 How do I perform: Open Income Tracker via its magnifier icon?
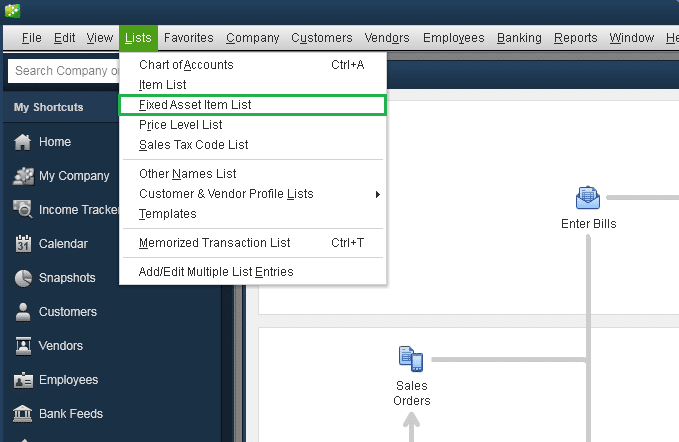tap(23, 210)
